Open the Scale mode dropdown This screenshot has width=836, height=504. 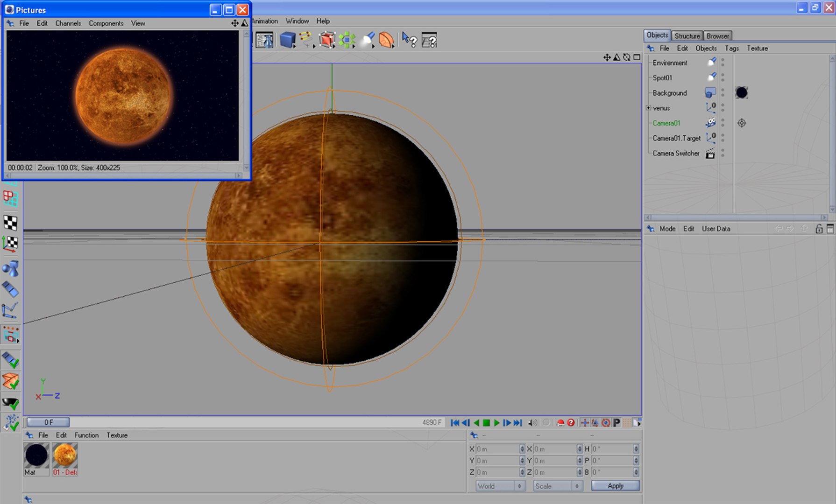point(558,486)
